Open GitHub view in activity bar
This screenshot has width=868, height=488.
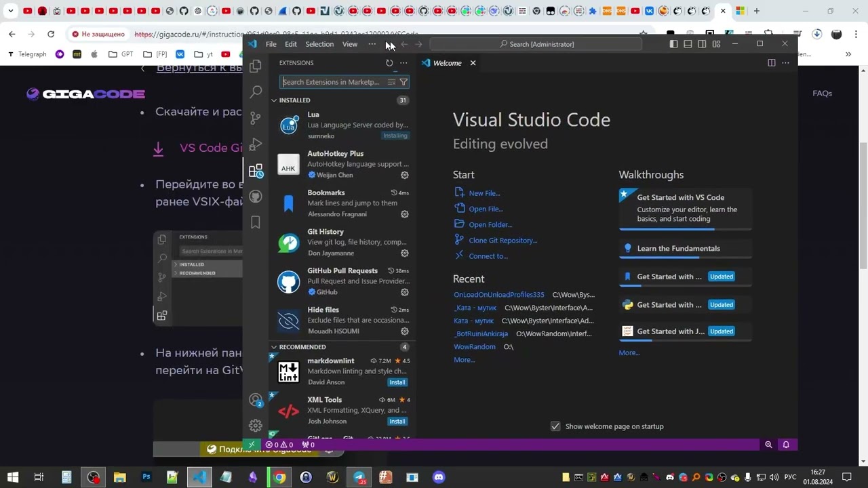tap(256, 197)
